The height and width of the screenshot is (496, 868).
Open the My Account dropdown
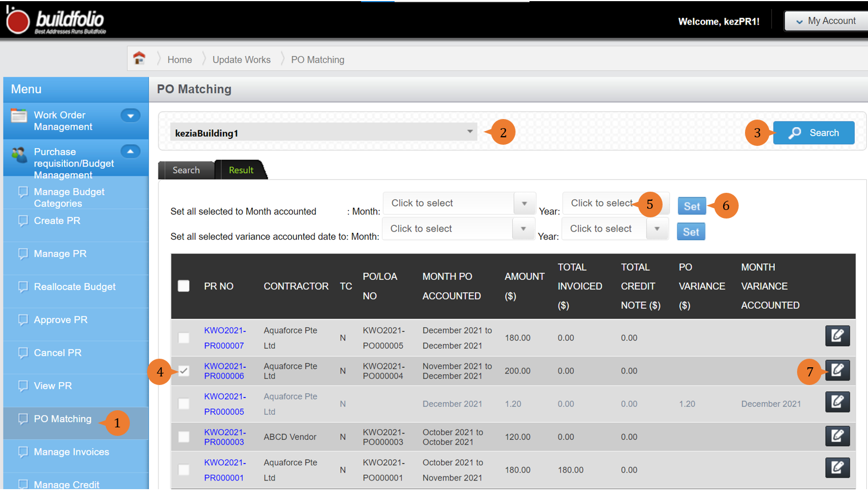pos(826,21)
